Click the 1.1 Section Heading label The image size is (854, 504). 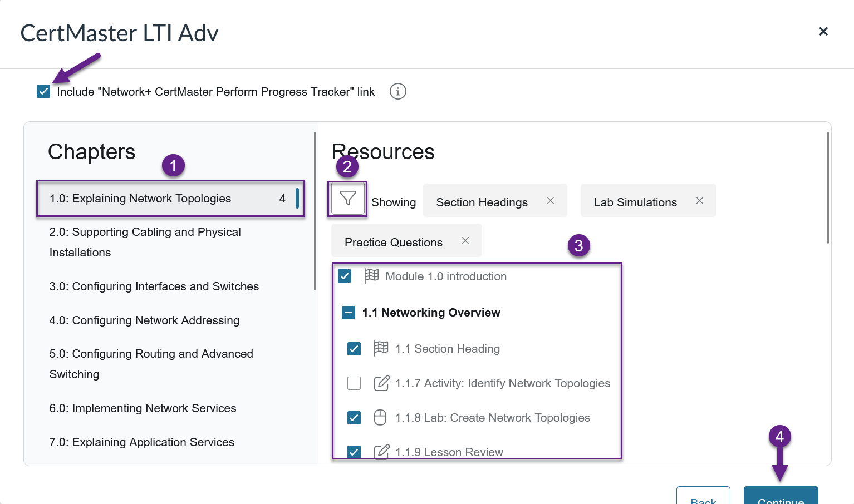(x=448, y=349)
